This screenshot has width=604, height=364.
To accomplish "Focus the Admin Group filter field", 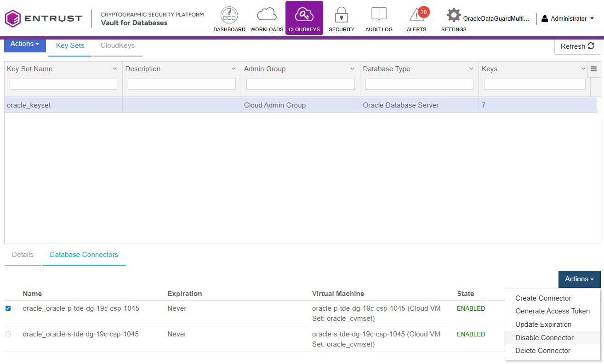I will click(301, 84).
